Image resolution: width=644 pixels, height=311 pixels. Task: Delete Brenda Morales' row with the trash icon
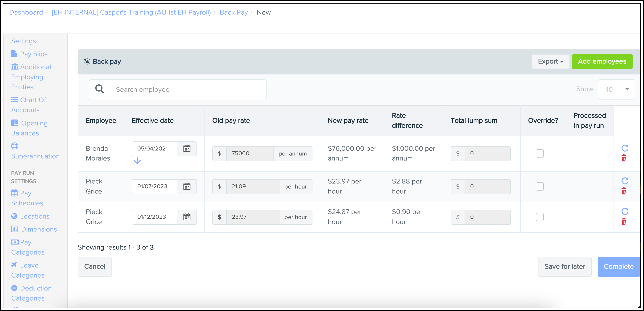click(624, 158)
